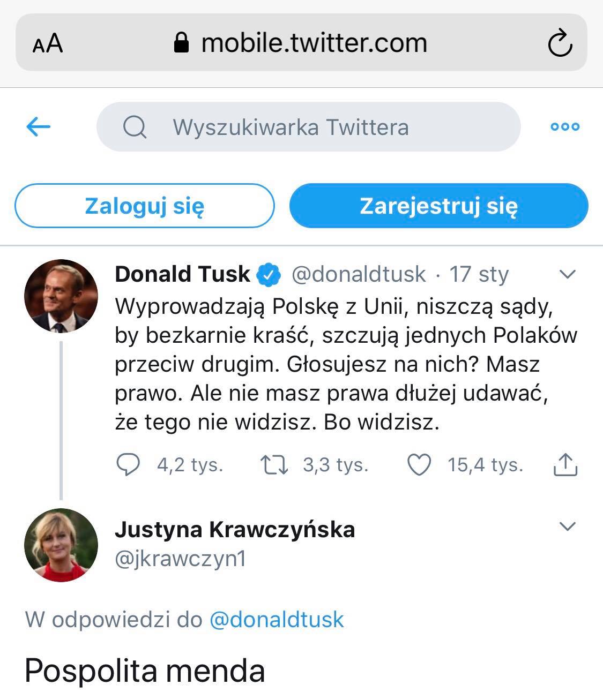Click the magnifier icon in the search box

point(135,127)
